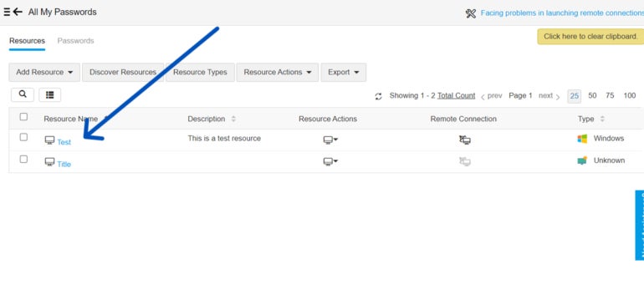Screen dimensions: 644x305
Task: Open resource actions dropdown in Test row
Action: [x=330, y=140]
